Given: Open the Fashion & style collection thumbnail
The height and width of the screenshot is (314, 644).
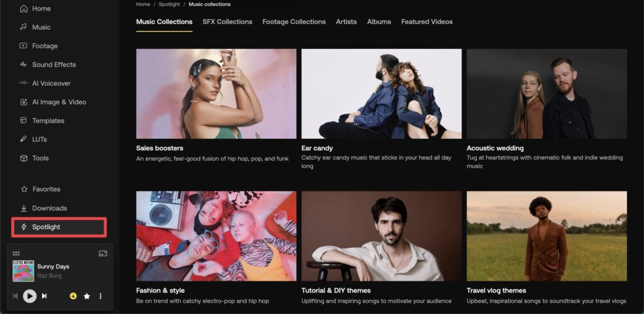Looking at the screenshot, I should [x=216, y=236].
